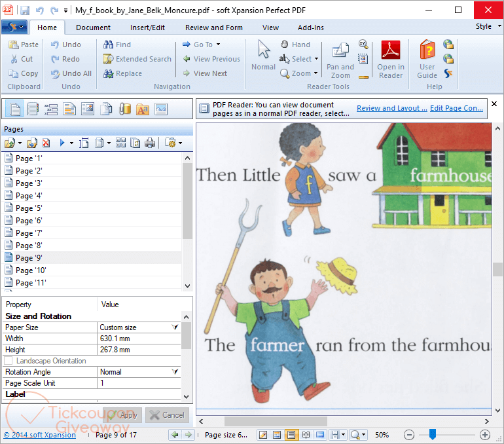Click the Width value field

(x=139, y=339)
